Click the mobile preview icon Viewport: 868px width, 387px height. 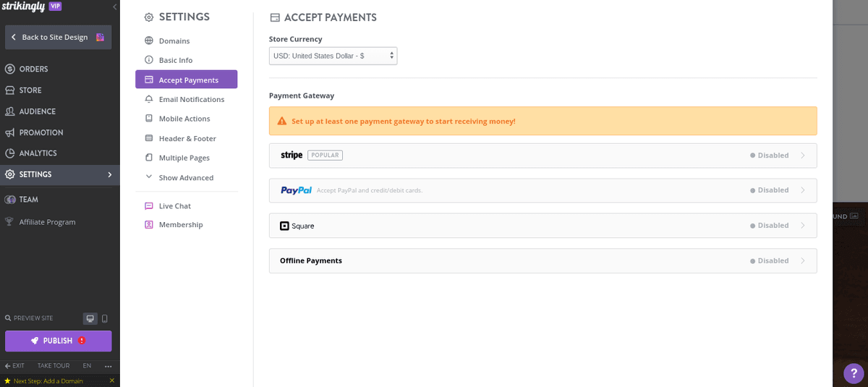pos(105,318)
